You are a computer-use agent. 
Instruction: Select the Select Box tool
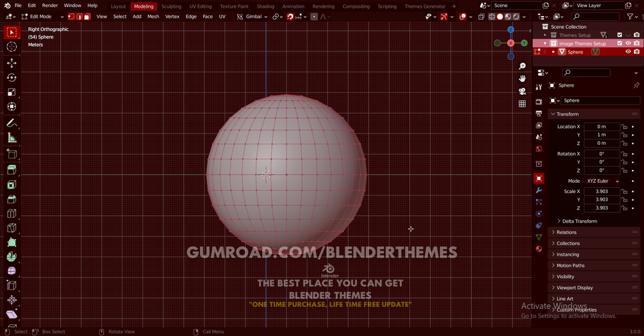click(12, 32)
